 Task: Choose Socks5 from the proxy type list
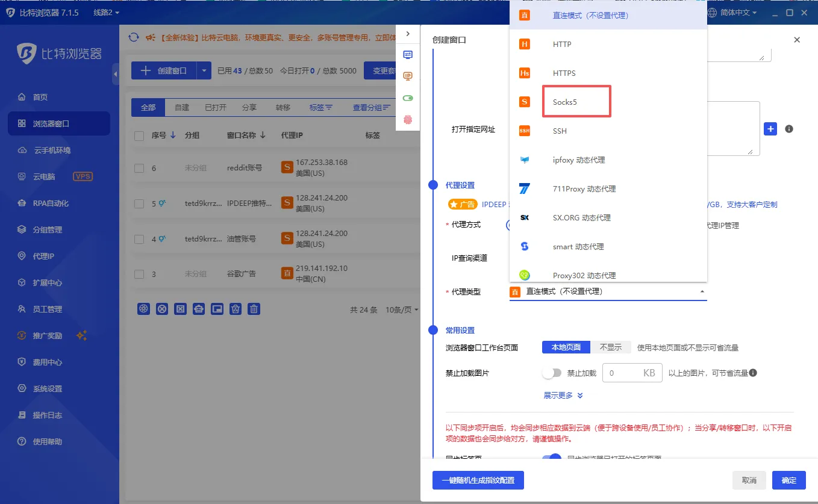click(608, 102)
